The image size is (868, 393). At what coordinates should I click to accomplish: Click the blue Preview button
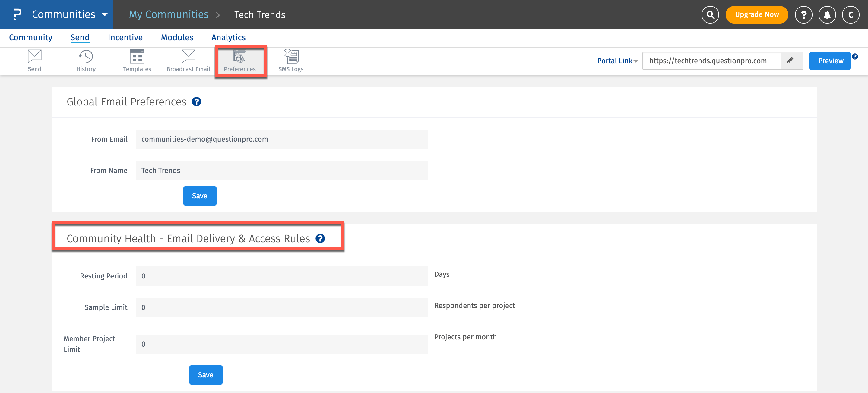tap(830, 61)
